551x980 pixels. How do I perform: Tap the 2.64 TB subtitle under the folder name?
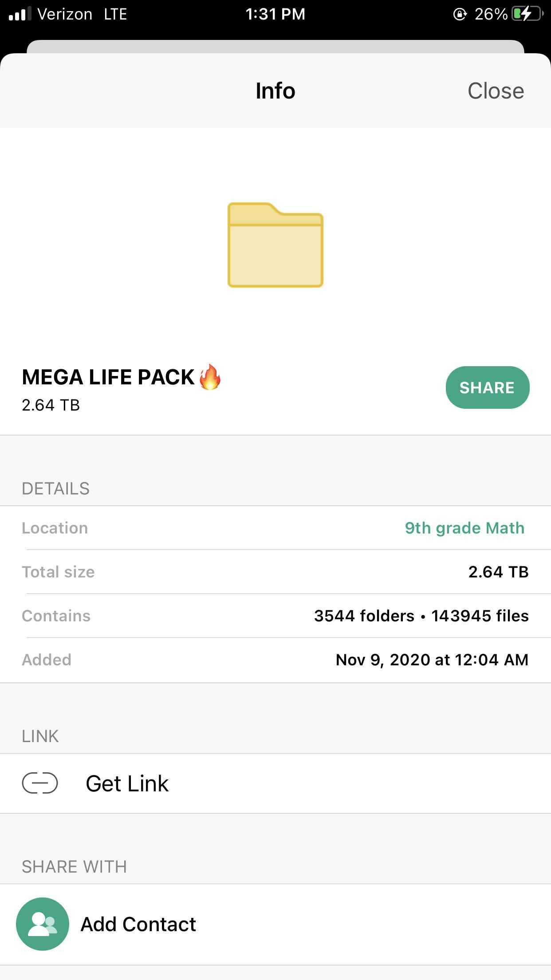point(51,405)
